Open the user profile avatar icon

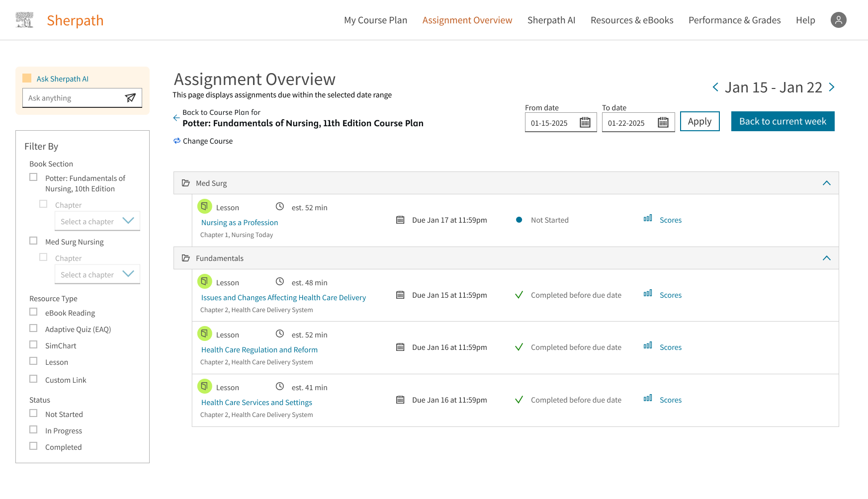click(838, 20)
